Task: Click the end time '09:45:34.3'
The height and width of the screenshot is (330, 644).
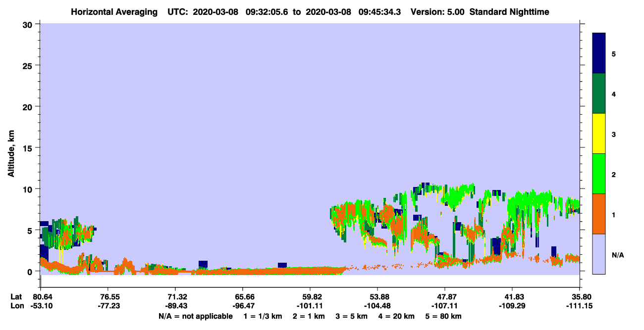Action: click(x=380, y=11)
